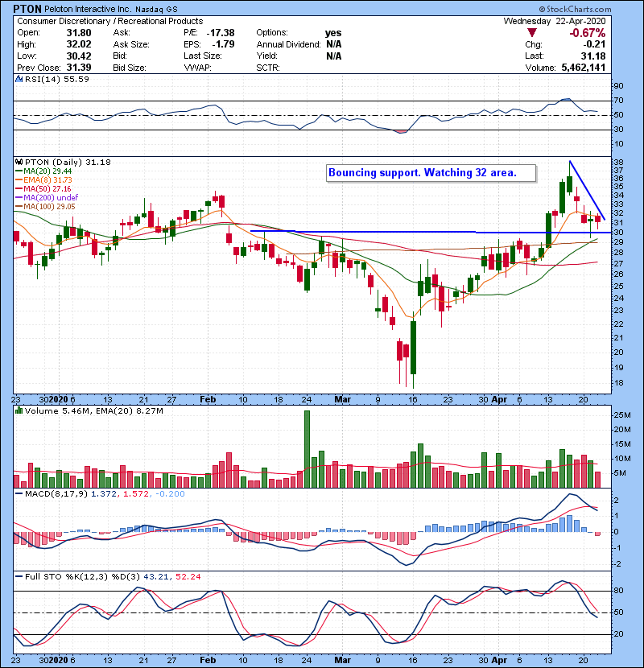The image size is (644, 668).
Task: Click the MA(20) 29.44 legend entry
Action: (43, 171)
